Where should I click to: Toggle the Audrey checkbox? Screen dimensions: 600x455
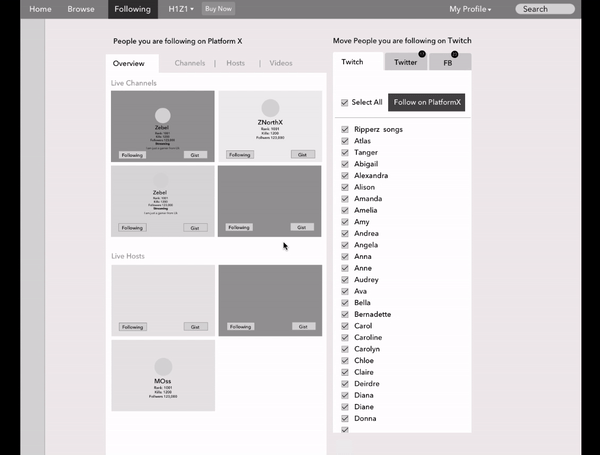345,280
